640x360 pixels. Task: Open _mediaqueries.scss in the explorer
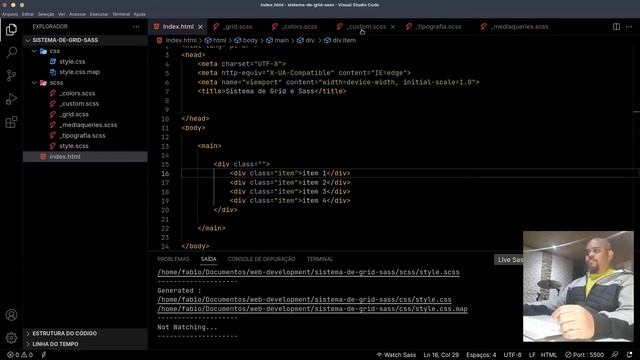[x=85, y=125]
